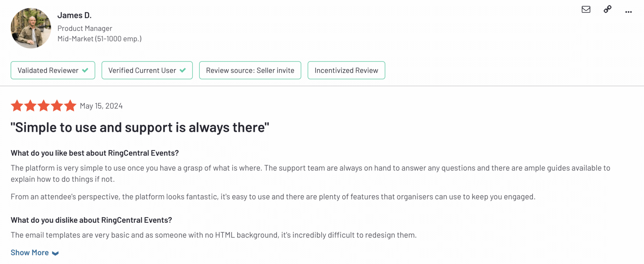The image size is (644, 264).
Task: Click the Product Manager job title text
Action: coord(85,28)
